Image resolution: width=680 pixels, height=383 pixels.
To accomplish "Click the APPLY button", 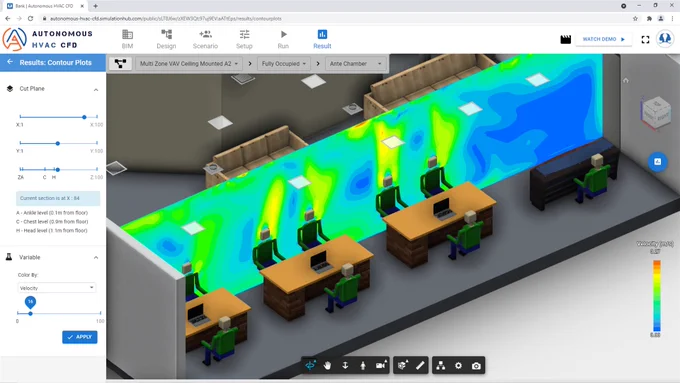I will point(80,337).
